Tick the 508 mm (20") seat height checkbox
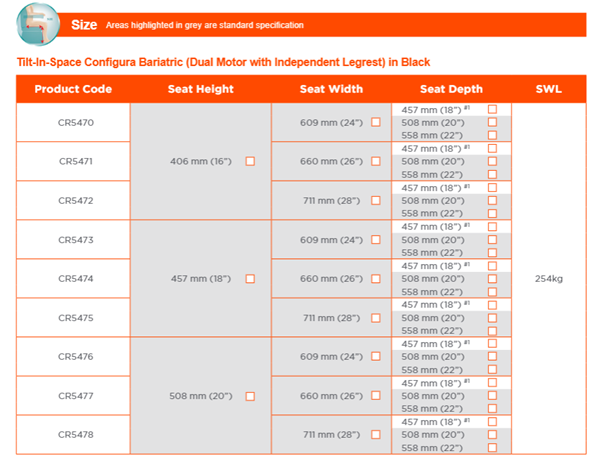The height and width of the screenshot is (463, 602). pos(250,396)
